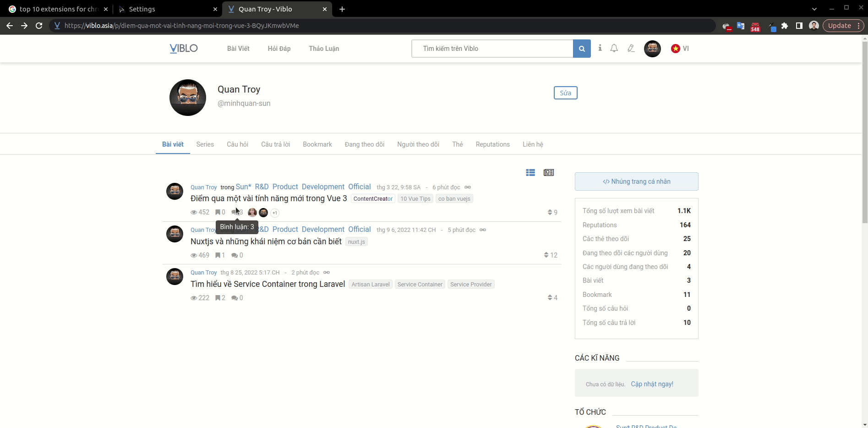Image resolution: width=868 pixels, height=428 pixels.
Task: Open post Điểm qua một vài tính năng mới trong Vue 3
Action: [269, 198]
